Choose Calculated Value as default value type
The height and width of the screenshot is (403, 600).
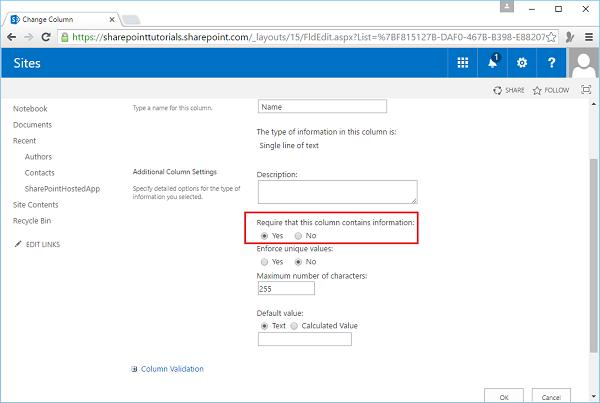(295, 325)
